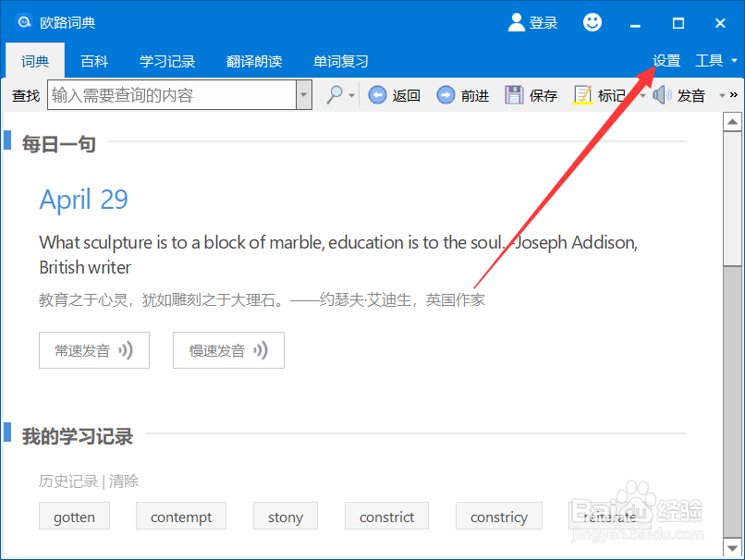745x560 pixels.
Task: Expand the 发音 options arrow
Action: tap(722, 95)
